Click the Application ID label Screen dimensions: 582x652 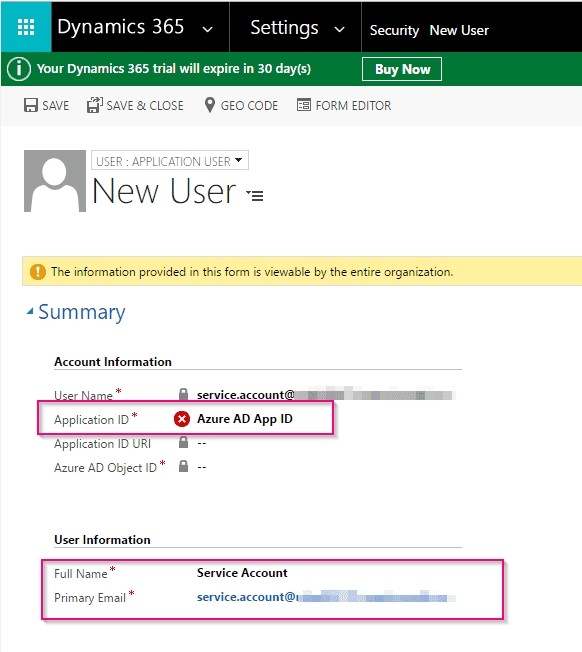(x=91, y=420)
